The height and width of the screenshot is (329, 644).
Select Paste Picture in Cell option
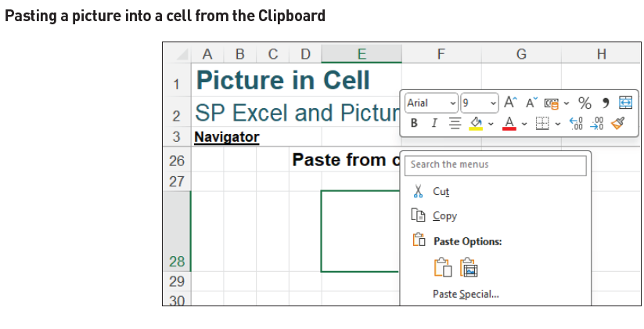click(x=469, y=267)
